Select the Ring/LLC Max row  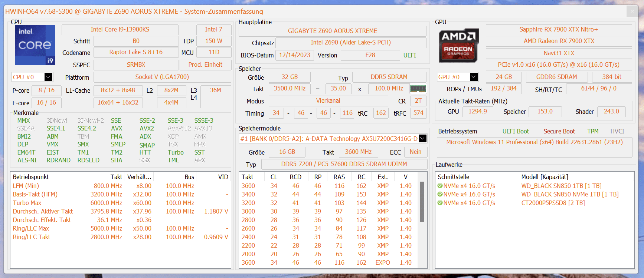[x=120, y=229]
